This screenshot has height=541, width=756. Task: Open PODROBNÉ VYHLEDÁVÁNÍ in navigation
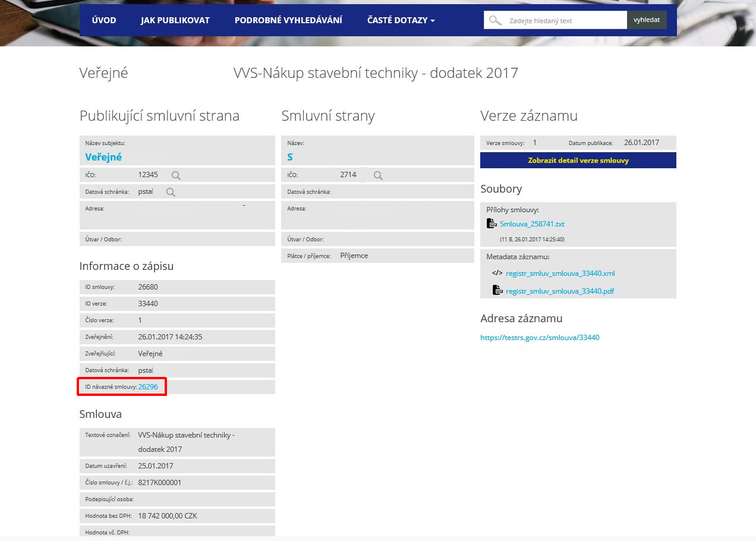pos(288,20)
